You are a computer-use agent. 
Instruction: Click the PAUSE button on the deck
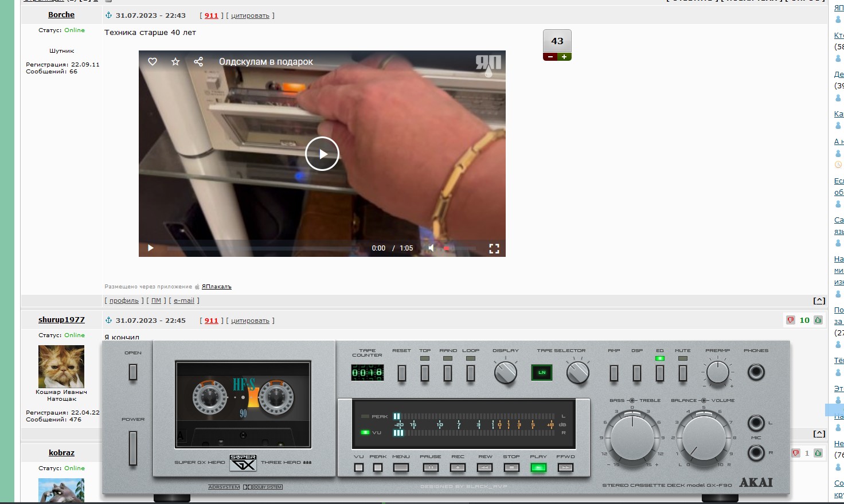431,468
